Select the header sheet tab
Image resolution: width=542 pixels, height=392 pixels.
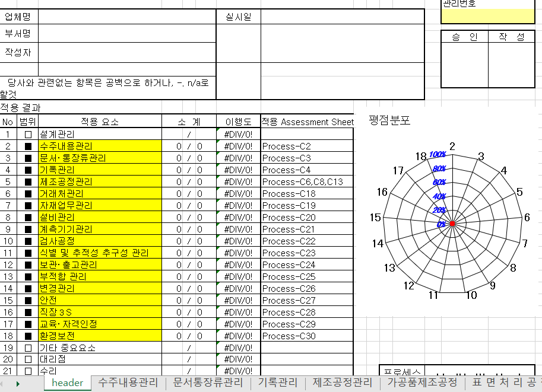[68, 383]
